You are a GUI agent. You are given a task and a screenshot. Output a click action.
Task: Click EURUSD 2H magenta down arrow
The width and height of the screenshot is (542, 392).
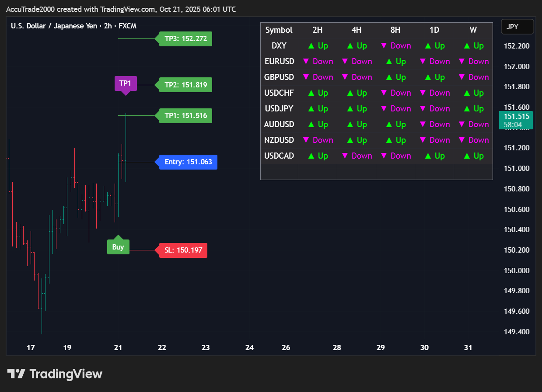[x=306, y=62]
